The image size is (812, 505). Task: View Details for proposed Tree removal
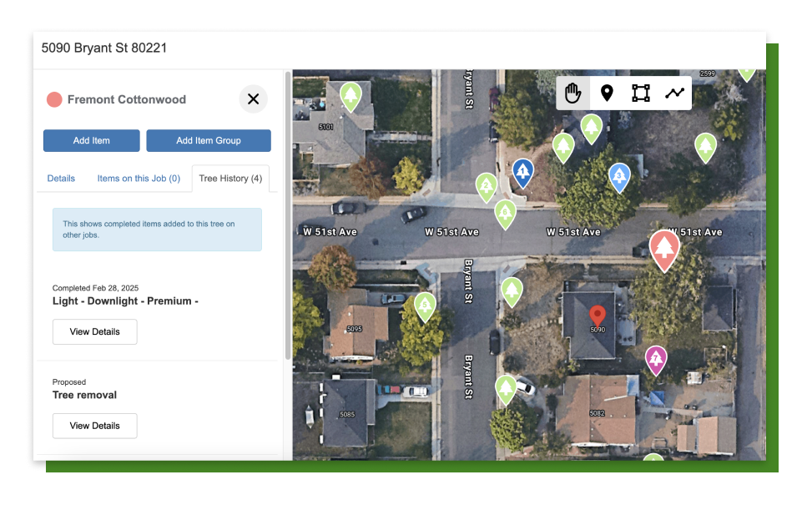coord(95,426)
